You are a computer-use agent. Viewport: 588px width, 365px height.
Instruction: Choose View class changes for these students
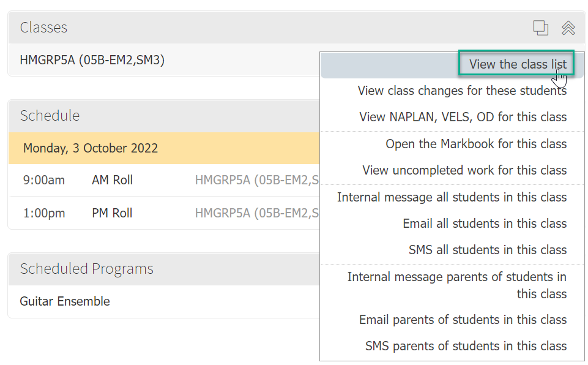462,91
